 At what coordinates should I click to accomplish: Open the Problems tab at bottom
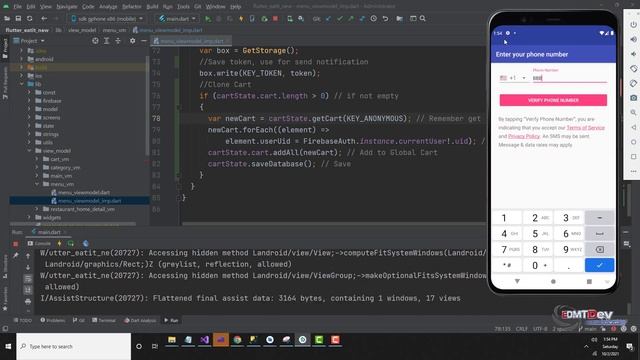[53, 320]
